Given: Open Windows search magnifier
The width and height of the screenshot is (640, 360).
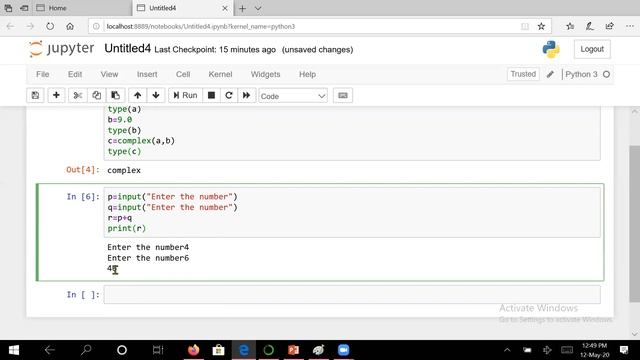Looking at the screenshot, I should tap(86, 350).
